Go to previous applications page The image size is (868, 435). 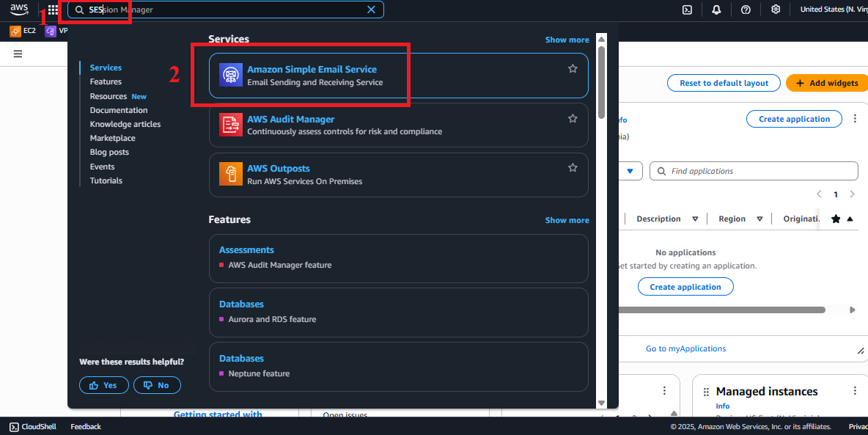(x=820, y=194)
